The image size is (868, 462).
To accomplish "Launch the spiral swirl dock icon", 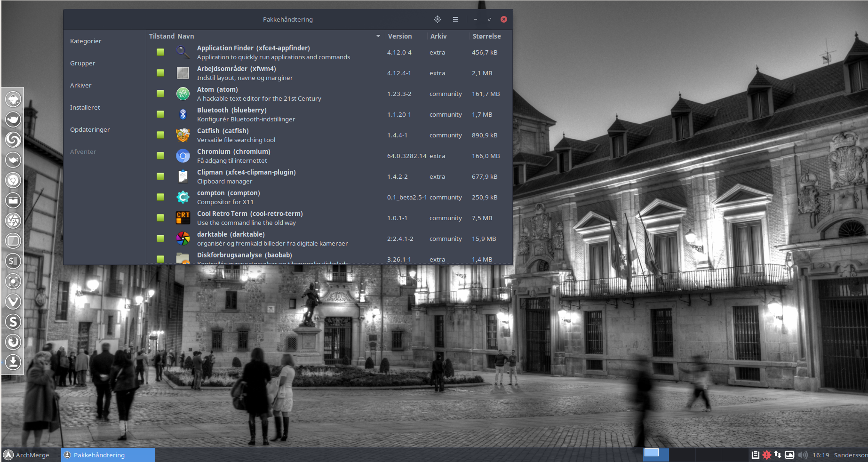I will 13,140.
